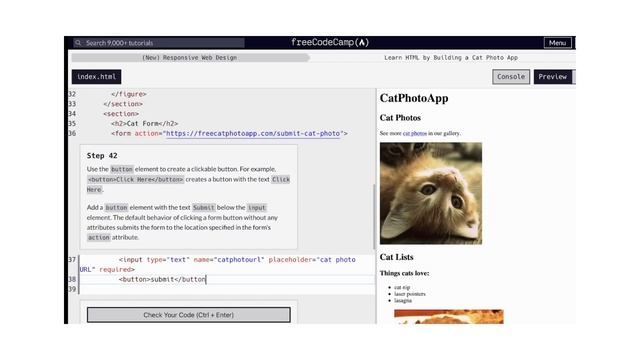640x360 pixels.
Task: Click the orange kitten photo in preview
Action: tap(431, 193)
